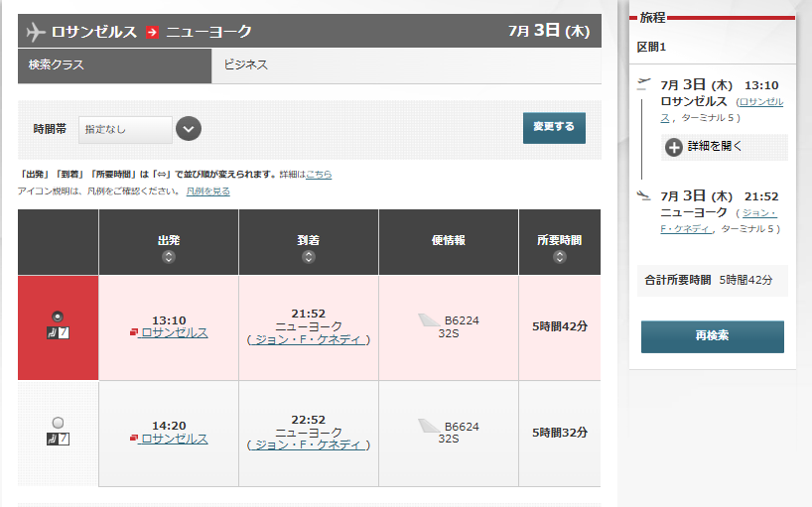Click the 区間1 segment label
Viewport: 812px width, 507px height.
coord(651,47)
